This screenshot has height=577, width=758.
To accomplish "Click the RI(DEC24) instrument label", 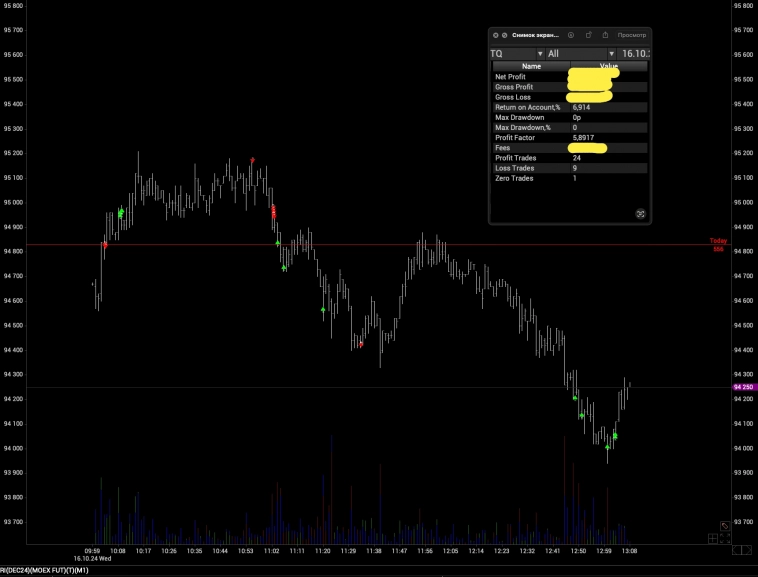I will coord(44,570).
